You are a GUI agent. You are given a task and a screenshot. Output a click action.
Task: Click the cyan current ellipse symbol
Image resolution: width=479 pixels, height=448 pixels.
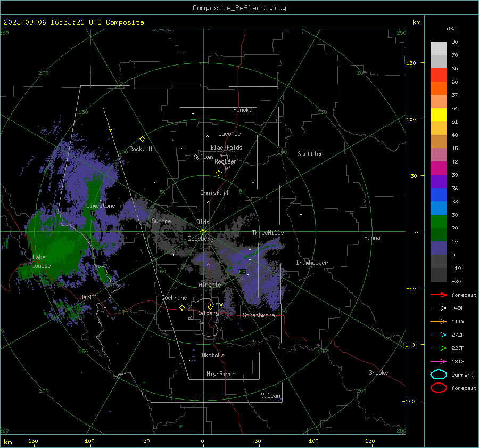[x=439, y=374]
